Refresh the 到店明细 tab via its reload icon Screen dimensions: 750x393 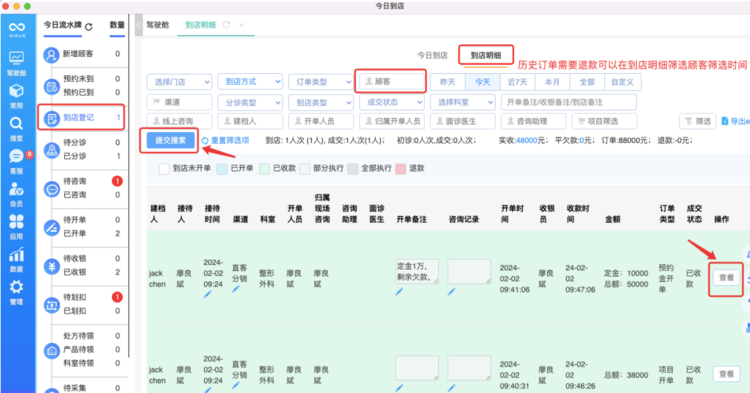(x=226, y=25)
